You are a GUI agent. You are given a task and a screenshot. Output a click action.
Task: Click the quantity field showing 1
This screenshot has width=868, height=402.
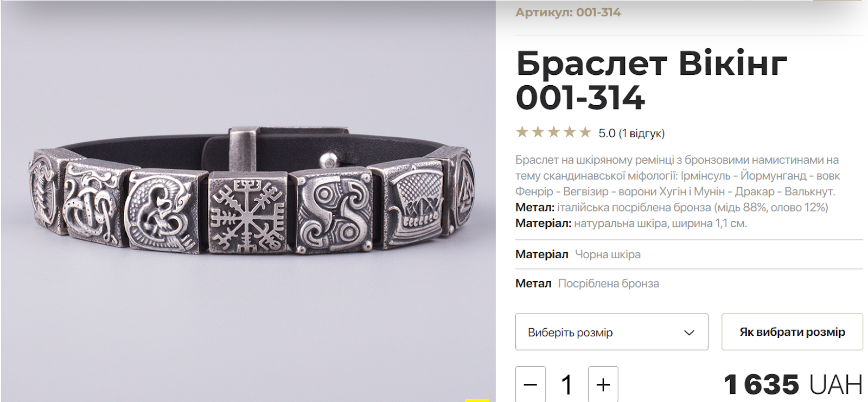[567, 385]
